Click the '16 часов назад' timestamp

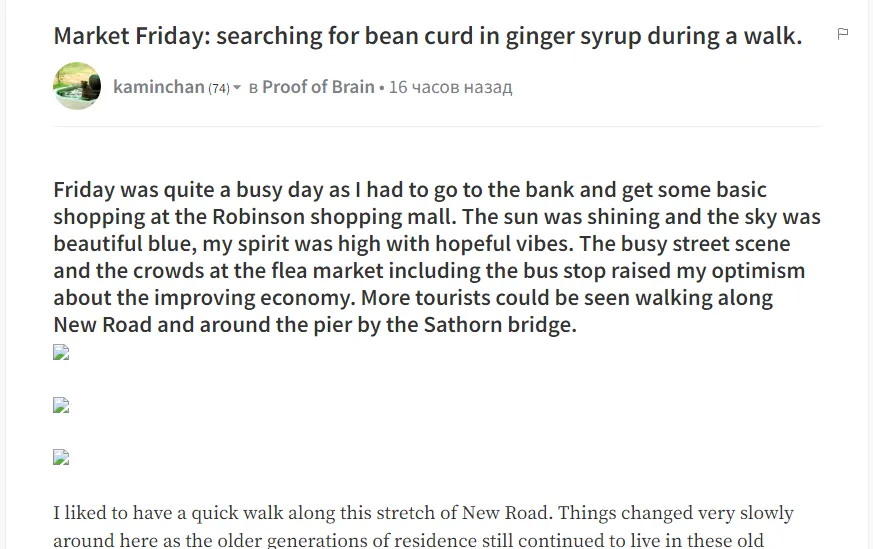click(x=450, y=87)
